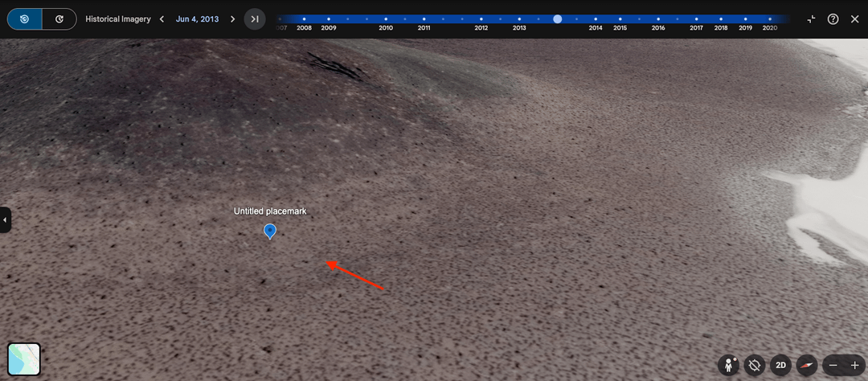
Task: Go to previous imagery date
Action: [162, 18]
